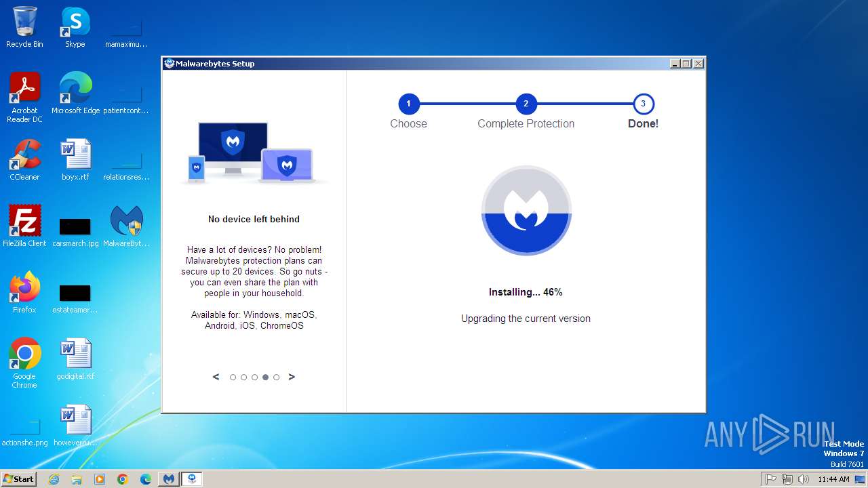
Task: Select the fourth carousel dot
Action: click(x=265, y=378)
